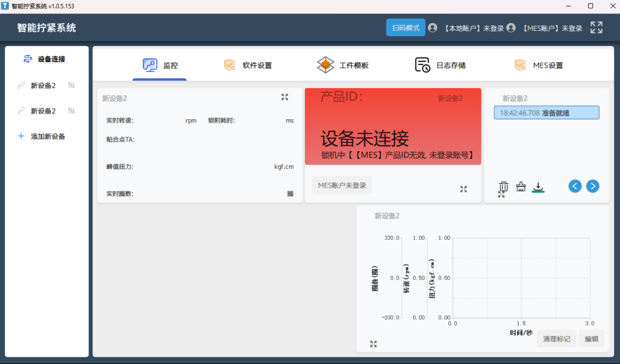
Task: Click the 锁机中 lock reason message
Action: 397,155
